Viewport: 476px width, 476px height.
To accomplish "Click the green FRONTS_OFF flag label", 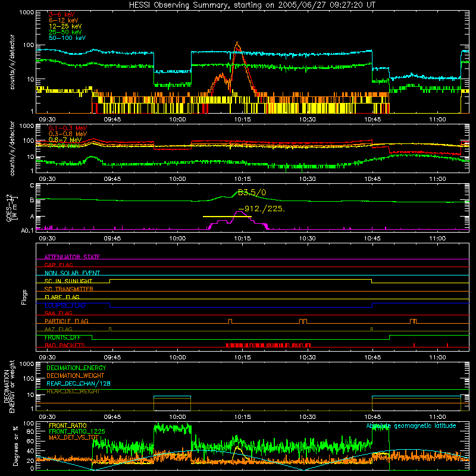I will coord(62,337).
